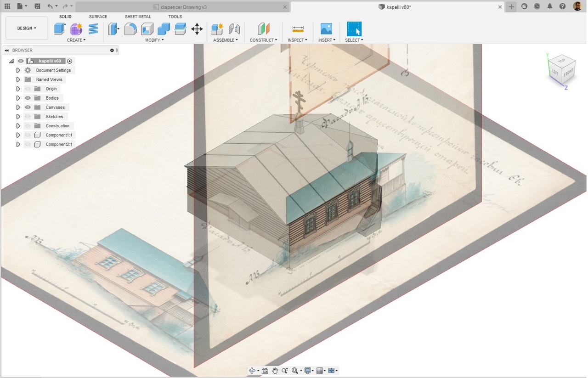The width and height of the screenshot is (588, 378).
Task: Open the DESIGN workspace dropdown
Action: (27, 28)
